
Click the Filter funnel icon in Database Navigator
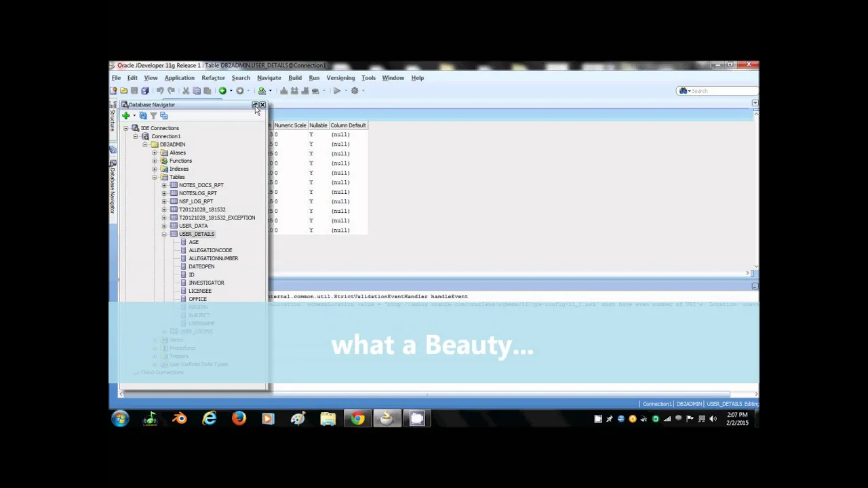click(x=153, y=116)
